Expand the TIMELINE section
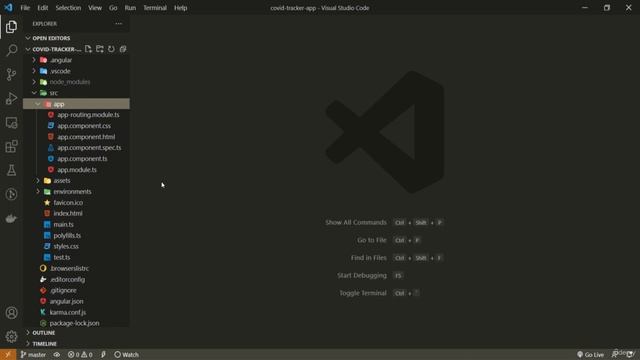Viewport: 640px width, 360px height. click(x=76, y=344)
